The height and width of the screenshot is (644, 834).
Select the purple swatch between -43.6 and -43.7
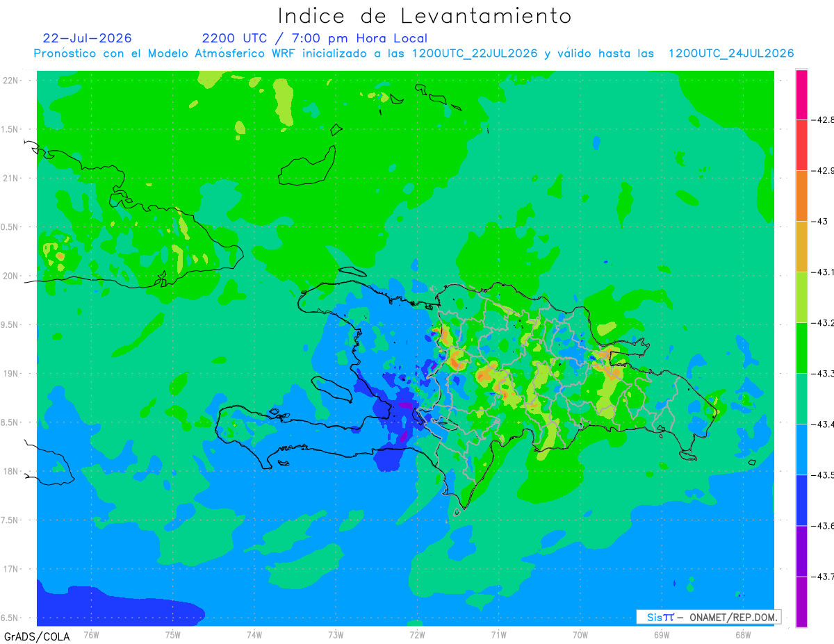(x=801, y=551)
